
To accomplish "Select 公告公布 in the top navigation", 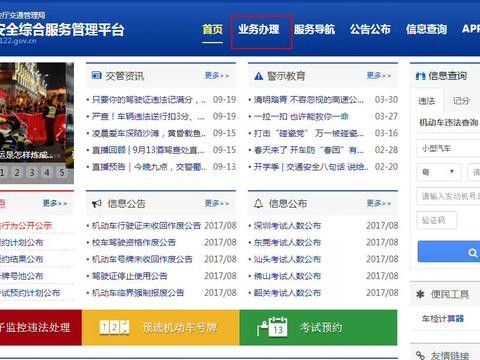I will [x=370, y=29].
